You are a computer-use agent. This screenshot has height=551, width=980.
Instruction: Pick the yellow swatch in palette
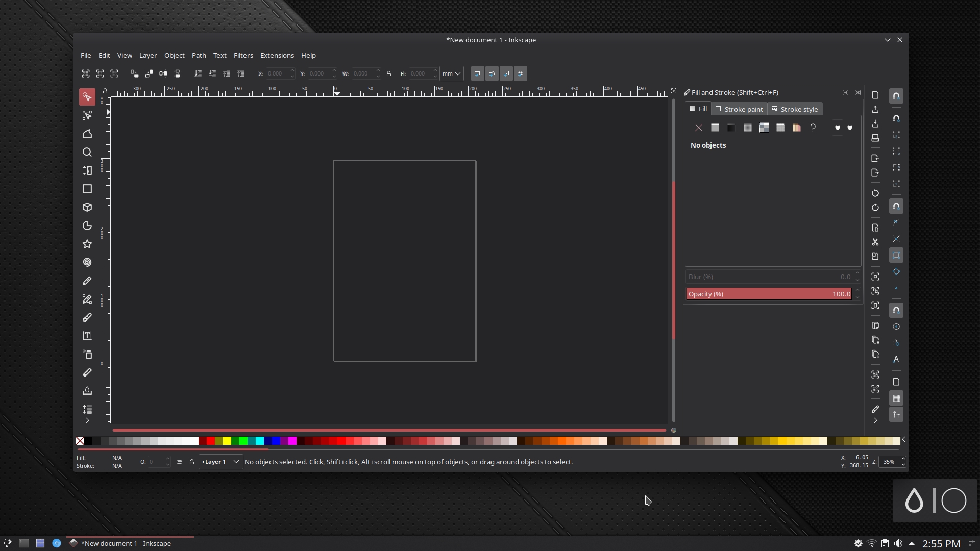pos(227,441)
